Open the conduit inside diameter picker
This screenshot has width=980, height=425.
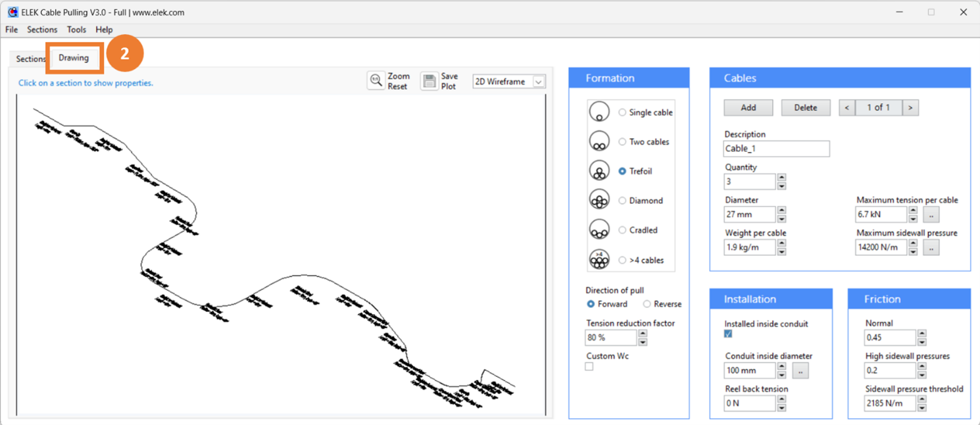coord(800,370)
